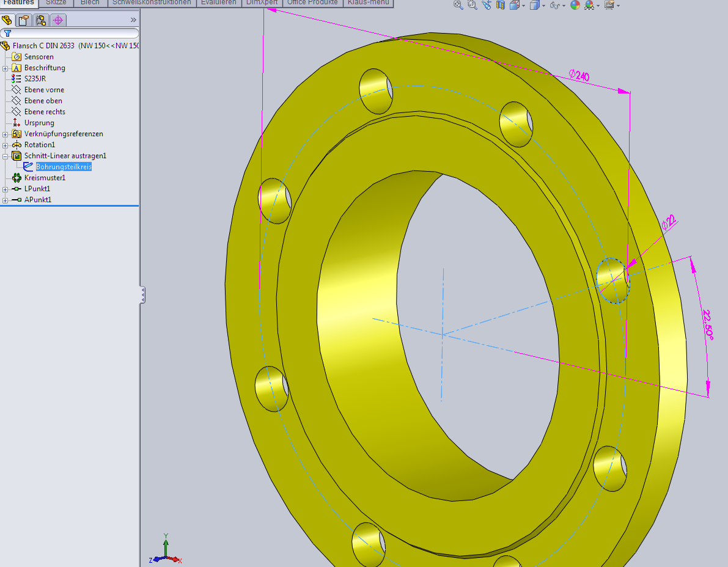This screenshot has height=567, width=728.
Task: Open the View Orientation dropdown arrow
Action: click(523, 5)
